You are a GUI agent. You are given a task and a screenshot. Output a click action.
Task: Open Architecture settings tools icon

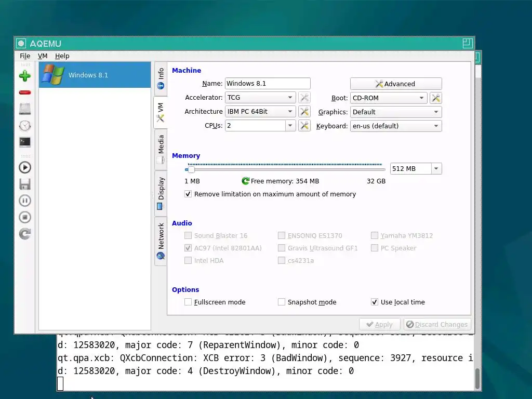[304, 112]
